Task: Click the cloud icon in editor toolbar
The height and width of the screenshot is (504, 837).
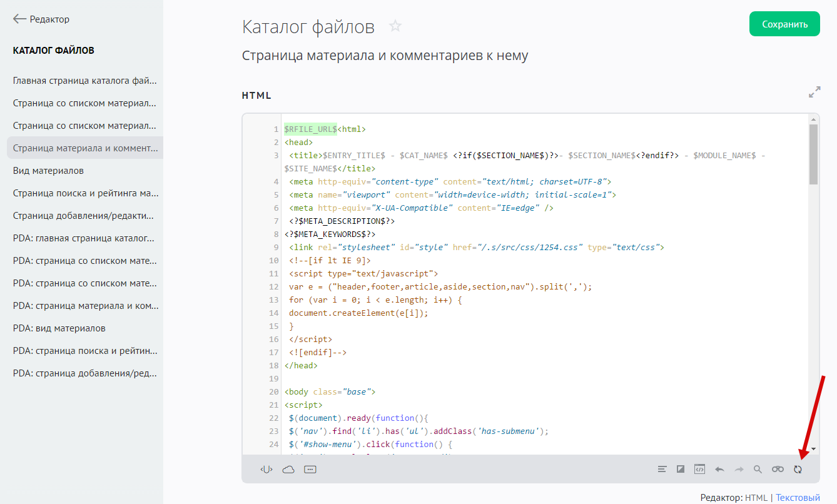Action: (x=288, y=470)
